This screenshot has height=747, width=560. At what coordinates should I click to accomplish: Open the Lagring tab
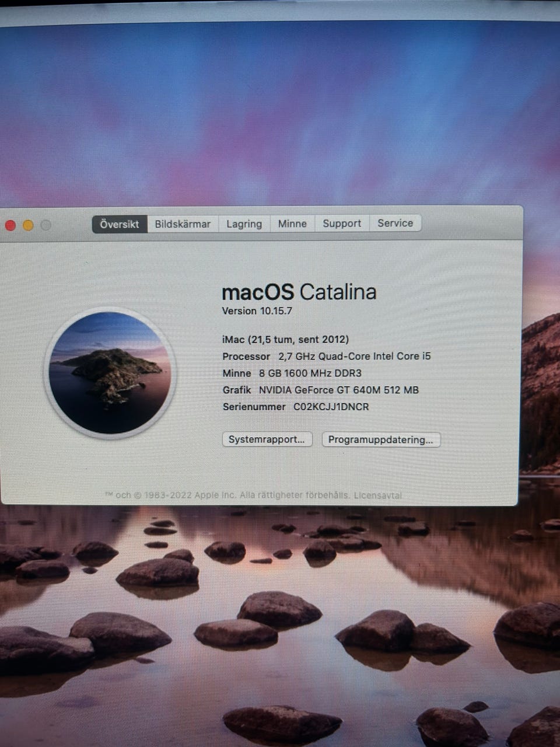point(244,224)
